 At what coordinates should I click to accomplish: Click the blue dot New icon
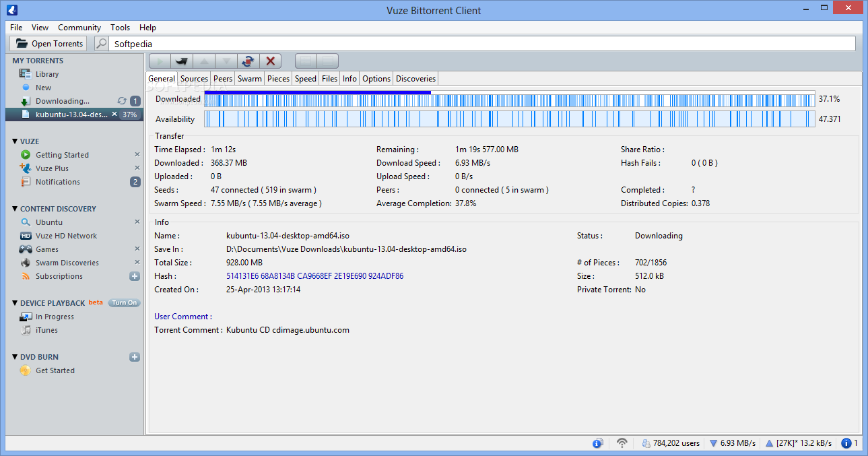pos(26,88)
